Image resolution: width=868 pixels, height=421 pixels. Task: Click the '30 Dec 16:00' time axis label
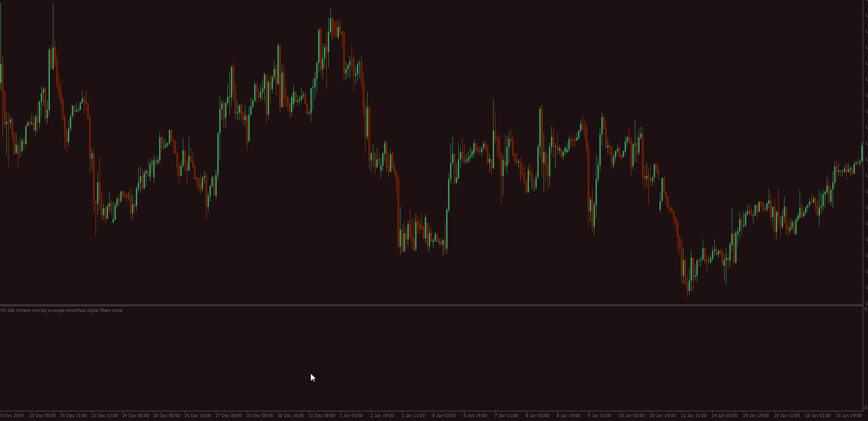(290, 416)
